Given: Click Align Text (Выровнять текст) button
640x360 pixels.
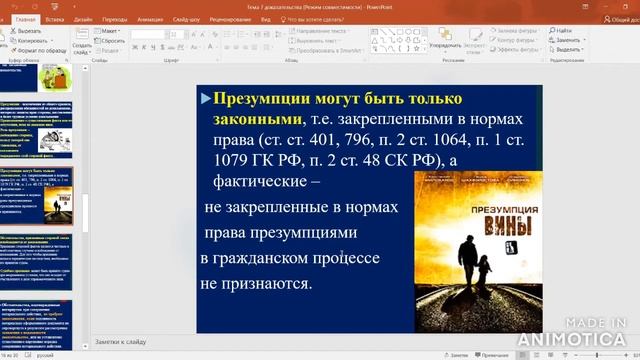Looking at the screenshot, I should click(x=315, y=41).
